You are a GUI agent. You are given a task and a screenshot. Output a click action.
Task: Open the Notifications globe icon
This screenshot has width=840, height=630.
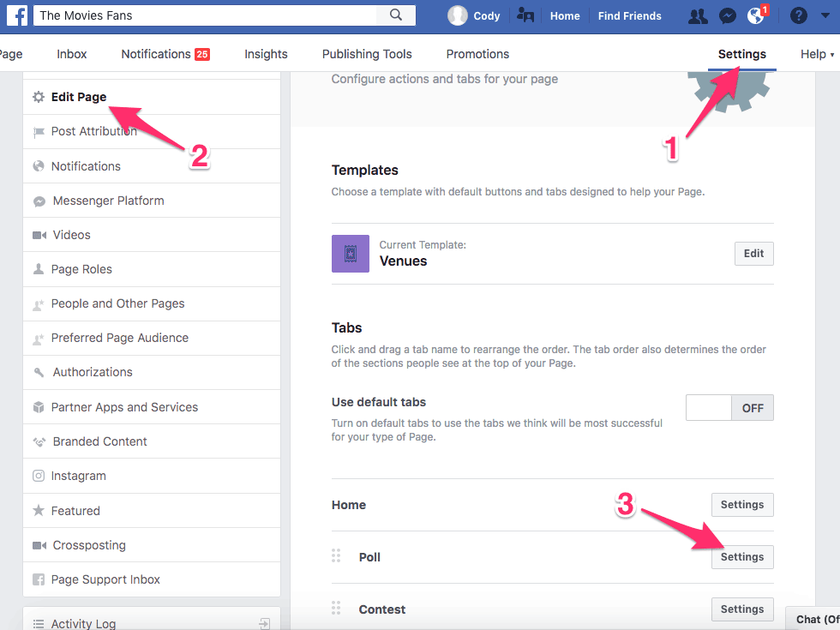tap(757, 16)
